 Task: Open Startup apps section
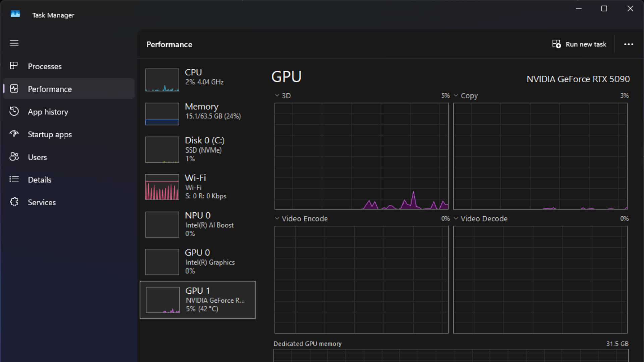click(x=14, y=134)
